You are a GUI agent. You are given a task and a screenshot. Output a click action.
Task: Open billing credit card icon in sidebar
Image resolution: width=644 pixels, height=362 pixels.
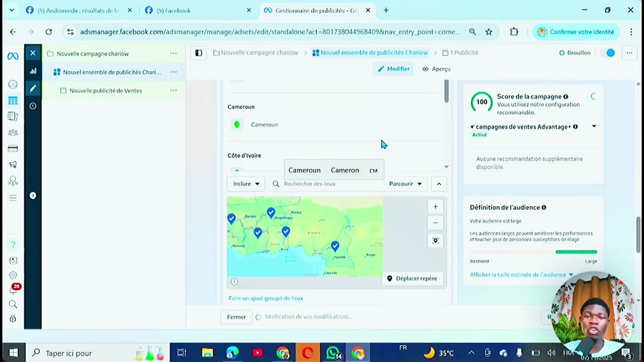(x=13, y=149)
